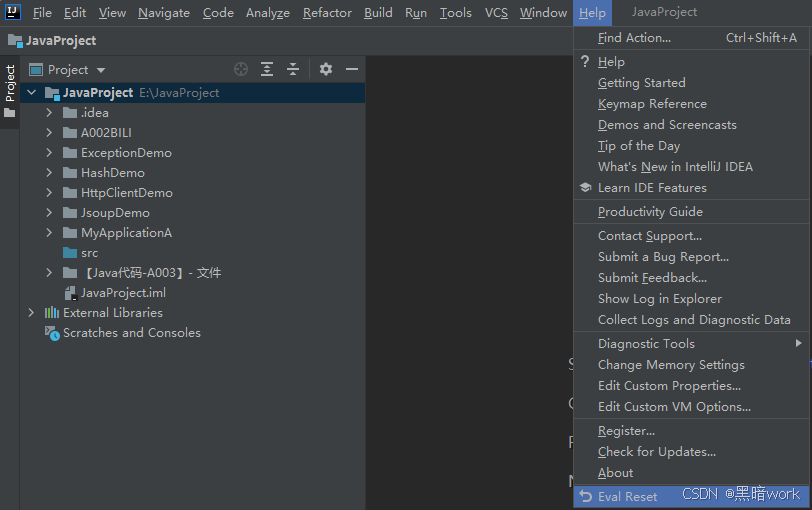
Task: Select the src folder row
Action: click(x=193, y=253)
